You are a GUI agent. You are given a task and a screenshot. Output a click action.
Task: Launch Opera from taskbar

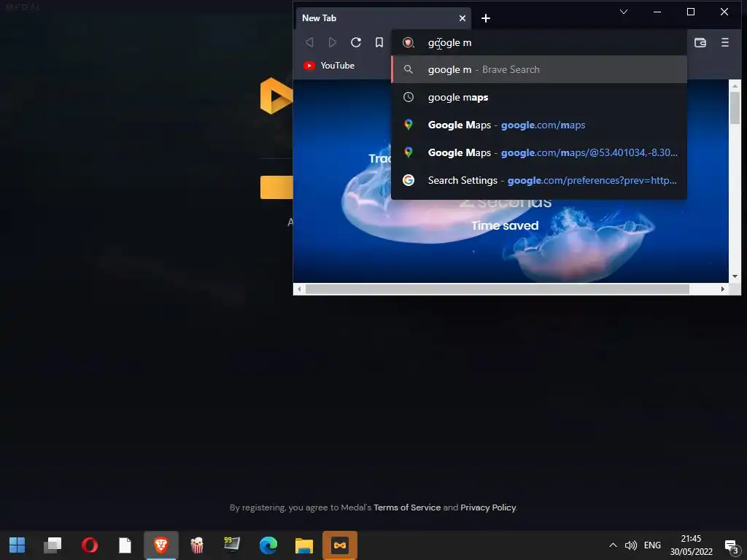pyautogui.click(x=89, y=545)
